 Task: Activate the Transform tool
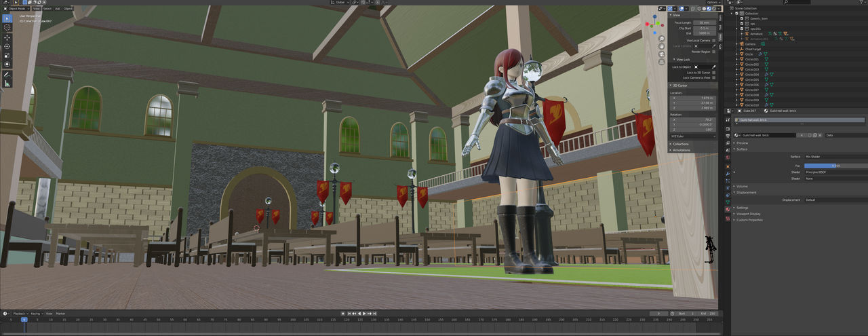tap(7, 64)
